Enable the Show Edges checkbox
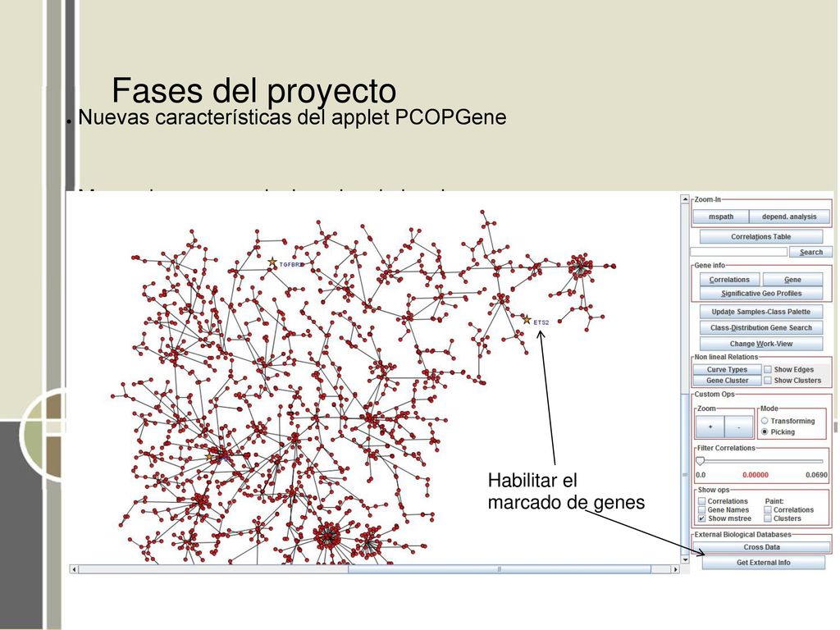 click(x=768, y=369)
